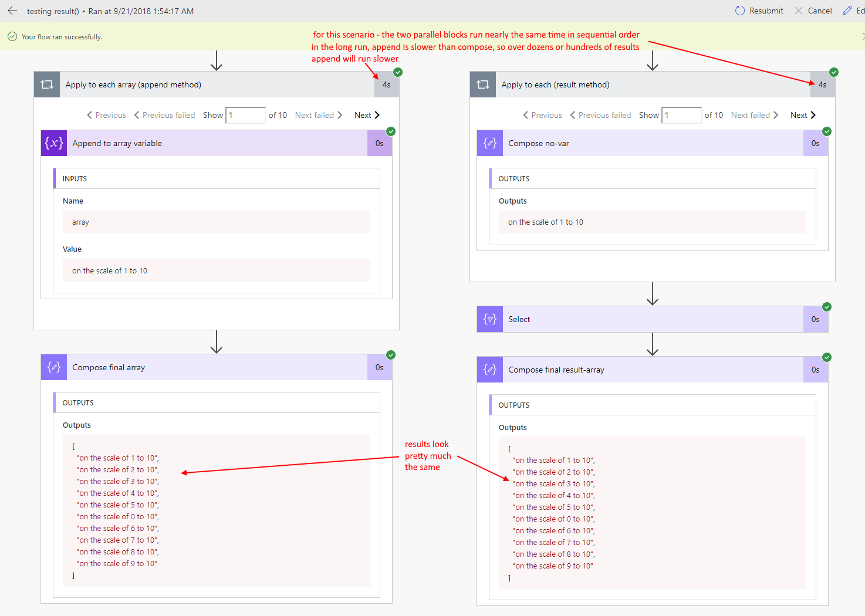The width and height of the screenshot is (865, 616).
Task: Go to Next iteration in result loop
Action: [803, 115]
